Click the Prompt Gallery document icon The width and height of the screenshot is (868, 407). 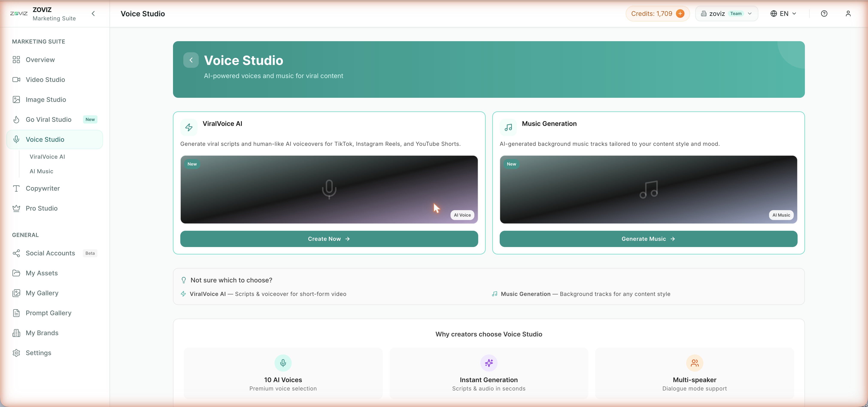pos(16,313)
